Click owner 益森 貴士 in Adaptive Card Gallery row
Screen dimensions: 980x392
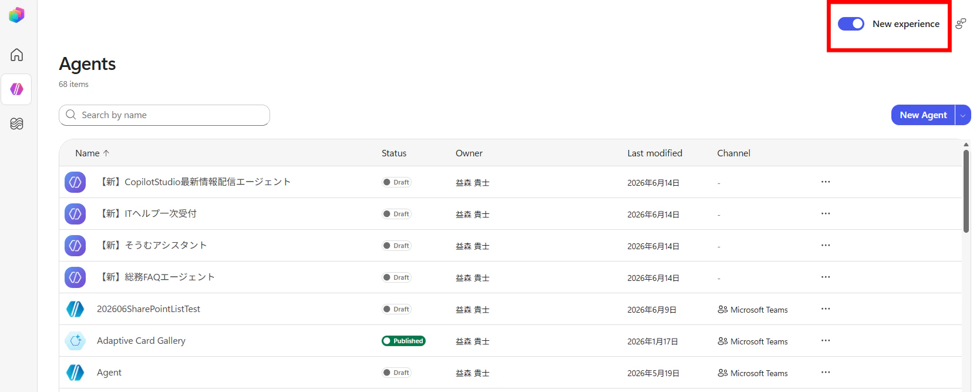[x=473, y=341]
